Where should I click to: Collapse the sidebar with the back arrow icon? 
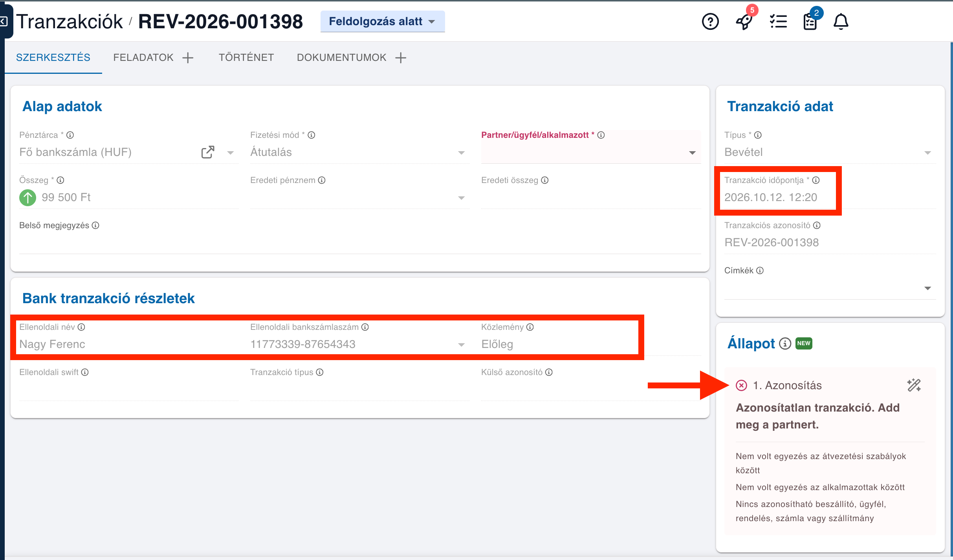click(4, 21)
